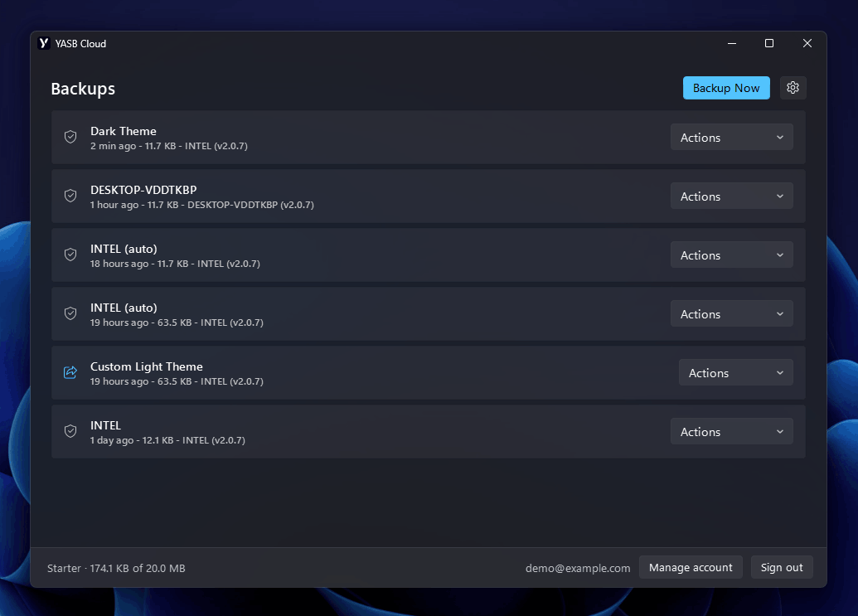Expand the Actions menu for DESKTOP-VDDTKBP
Viewport: 858px width, 616px height.
point(732,196)
